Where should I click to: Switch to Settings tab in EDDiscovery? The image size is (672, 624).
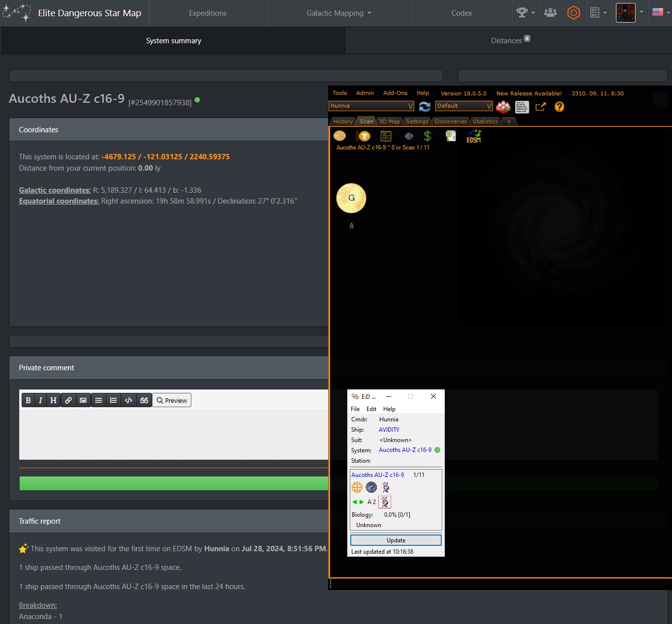417,121
